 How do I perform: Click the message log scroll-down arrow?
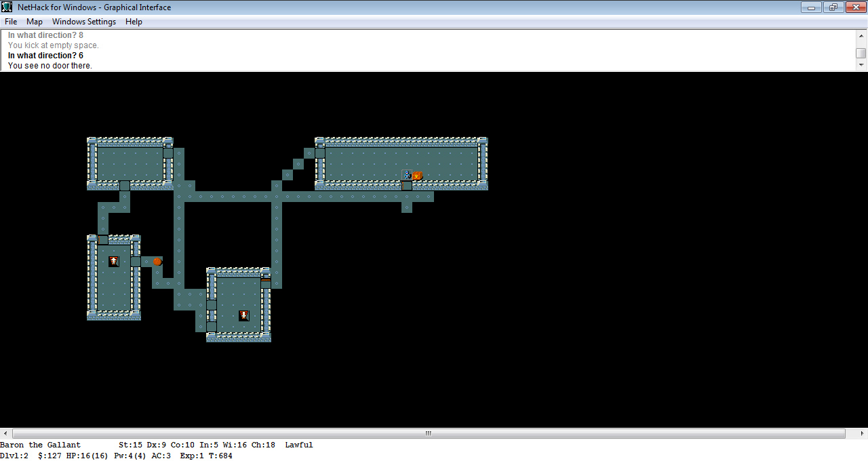[x=861, y=65]
